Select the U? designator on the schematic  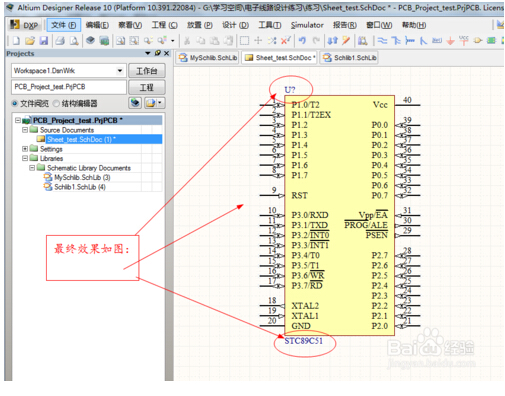pyautogui.click(x=290, y=90)
